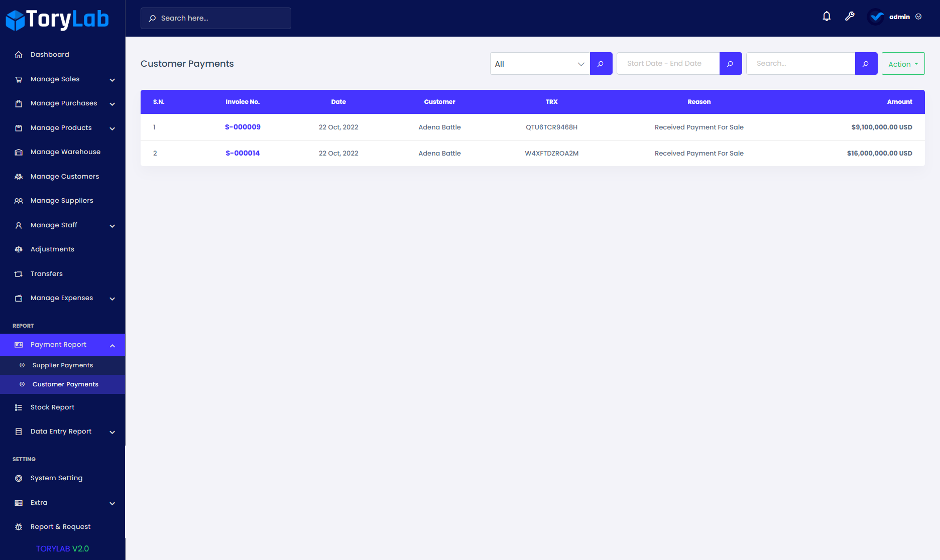
Task: Click the search magnifier next to date filter
Action: click(x=731, y=63)
